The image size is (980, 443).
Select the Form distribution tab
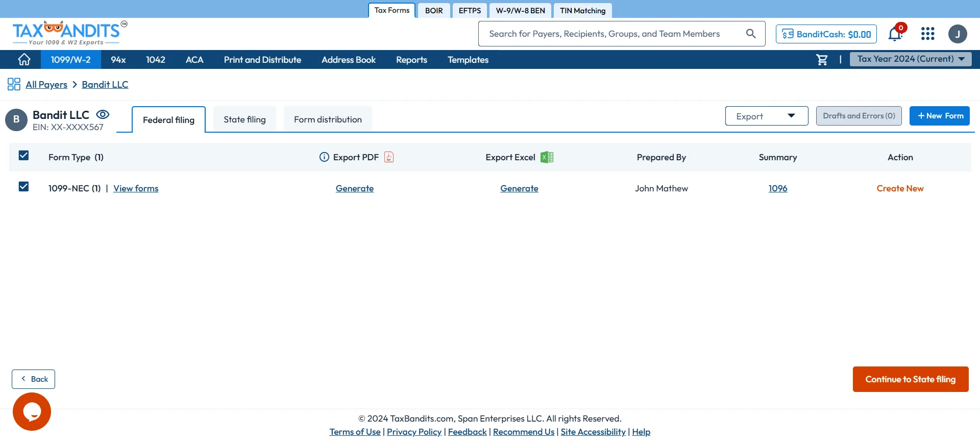[328, 119]
